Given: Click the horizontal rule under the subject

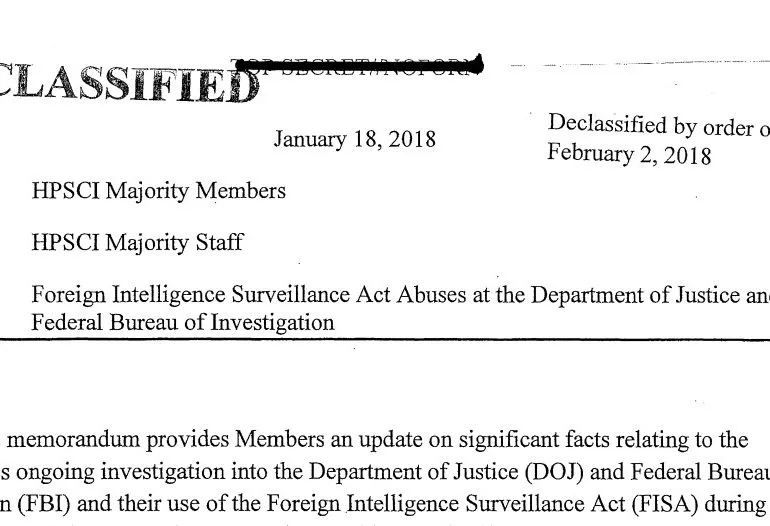Looking at the screenshot, I should [385, 339].
